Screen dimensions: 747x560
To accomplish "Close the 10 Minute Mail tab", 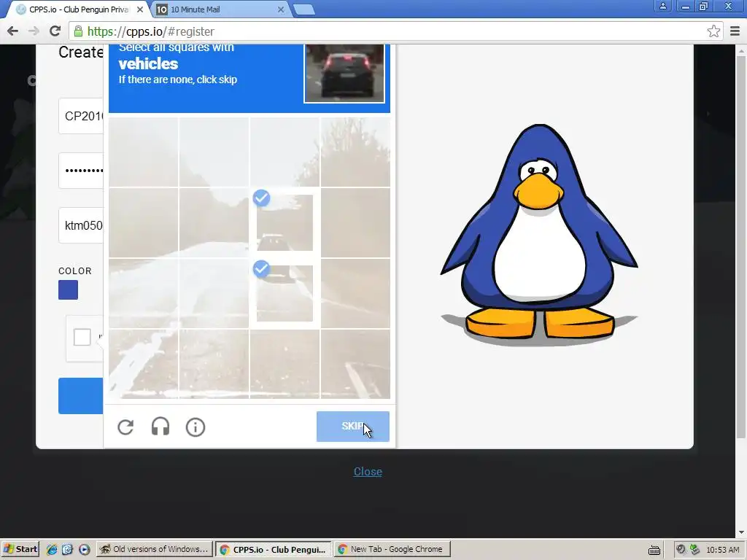I will 281,9.
